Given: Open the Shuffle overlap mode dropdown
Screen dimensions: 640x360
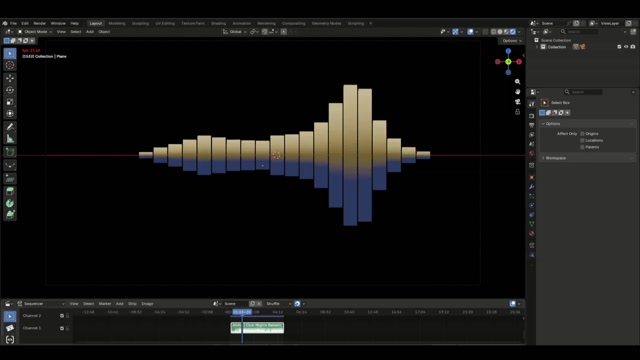Looking at the screenshot, I should pyautogui.click(x=279, y=304).
